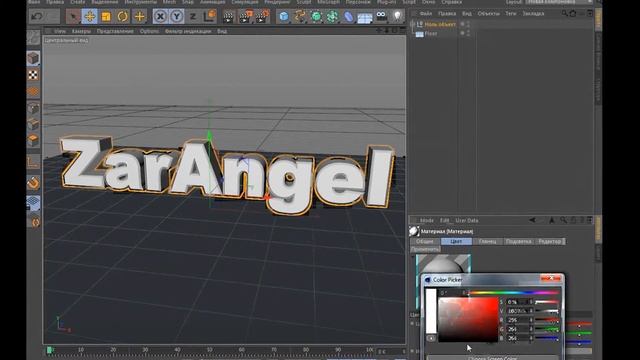Switch the coordinate system icon

[210, 17]
